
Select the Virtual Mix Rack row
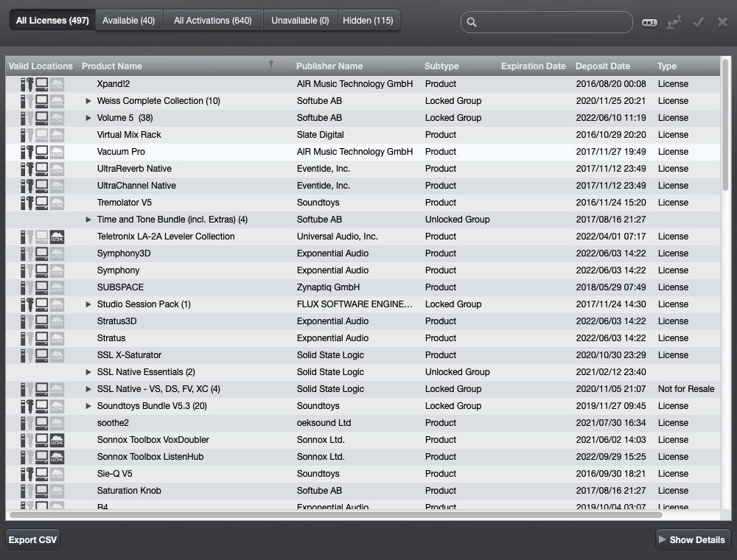pyautogui.click(x=363, y=136)
